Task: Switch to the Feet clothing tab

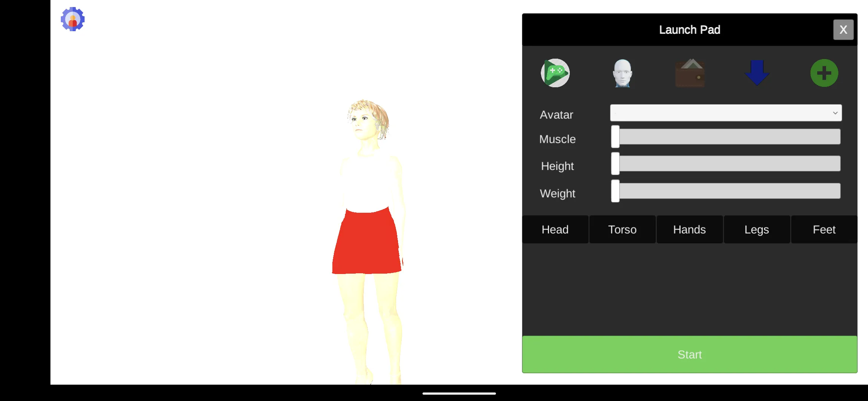Action: pyautogui.click(x=824, y=229)
